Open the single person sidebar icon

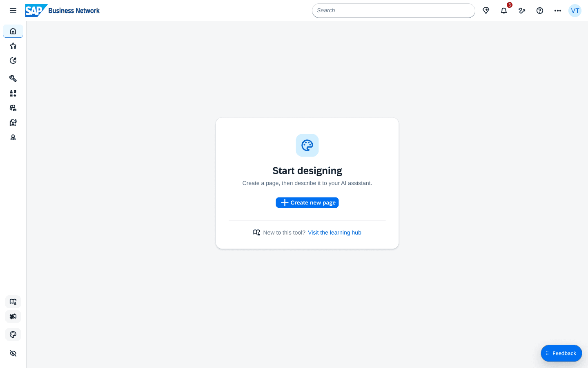[13, 137]
